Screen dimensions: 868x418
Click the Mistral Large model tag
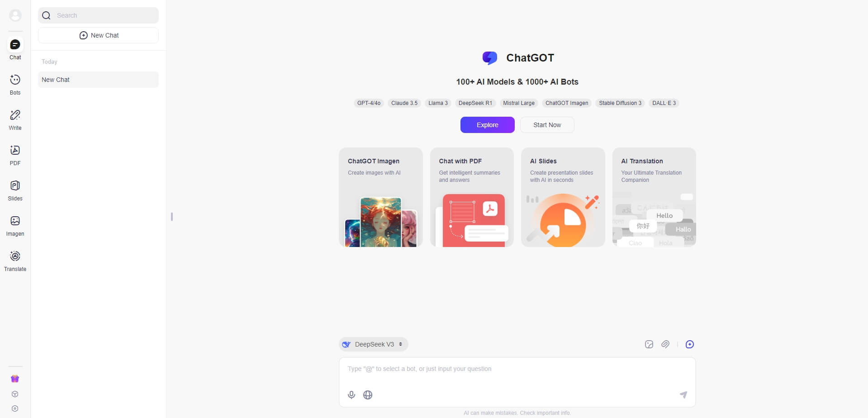[519, 103]
